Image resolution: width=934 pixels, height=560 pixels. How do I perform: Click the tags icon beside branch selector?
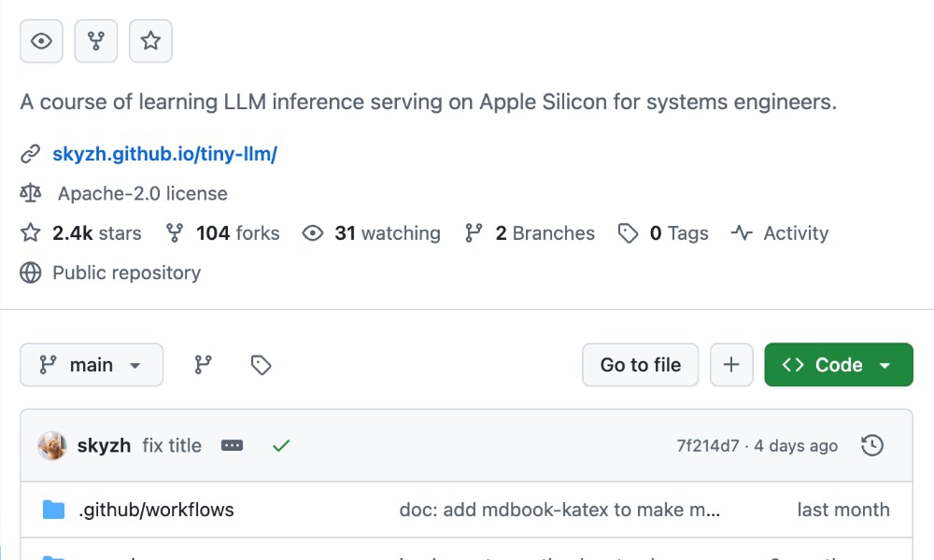click(x=262, y=365)
